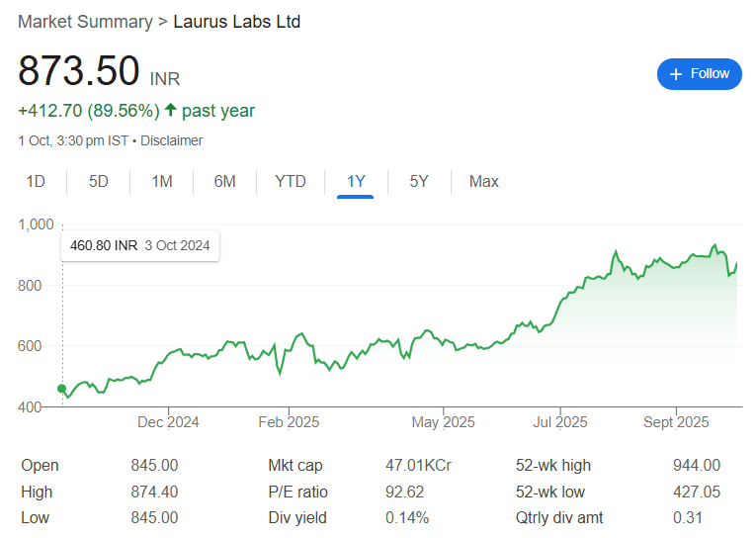The image size is (756, 538).
Task: Click the plus icon in Follow button
Action: [x=676, y=74]
